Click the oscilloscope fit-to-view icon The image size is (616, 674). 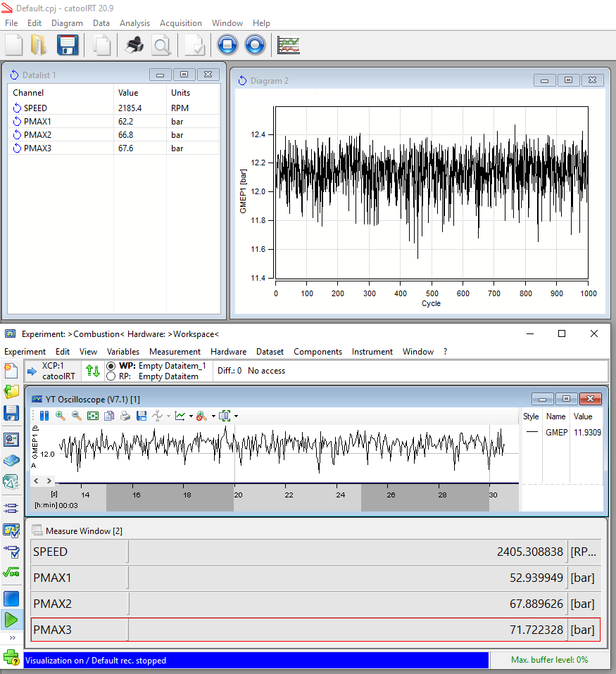(x=93, y=416)
